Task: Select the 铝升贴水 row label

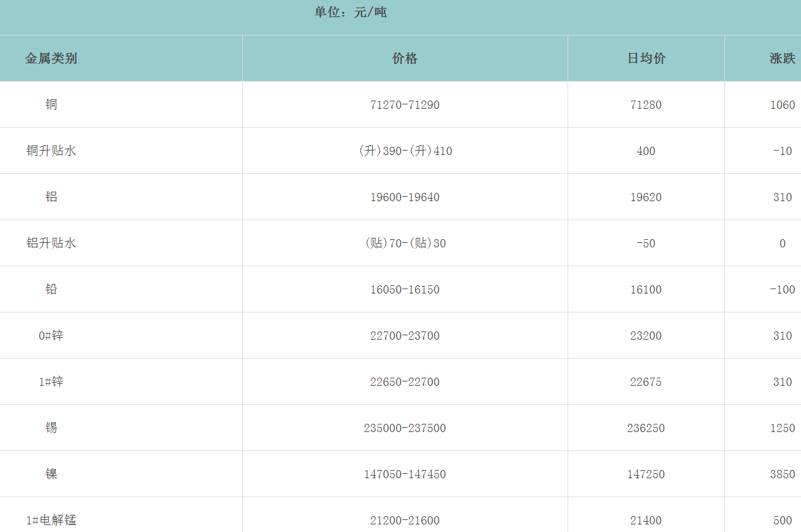Action: [51, 243]
